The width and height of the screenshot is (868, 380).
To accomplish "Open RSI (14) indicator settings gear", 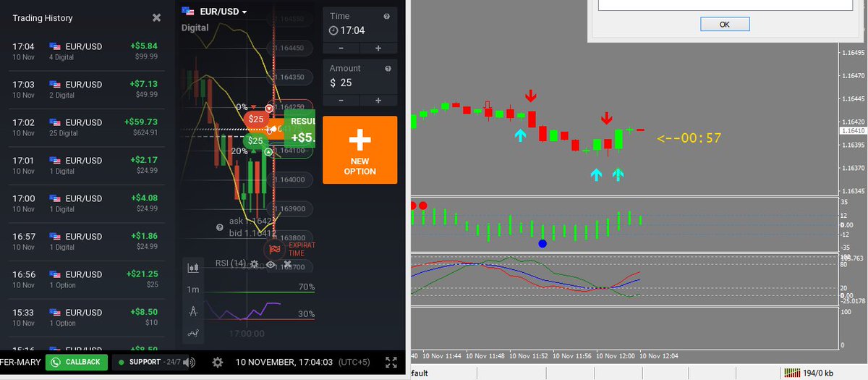I will coord(254,264).
